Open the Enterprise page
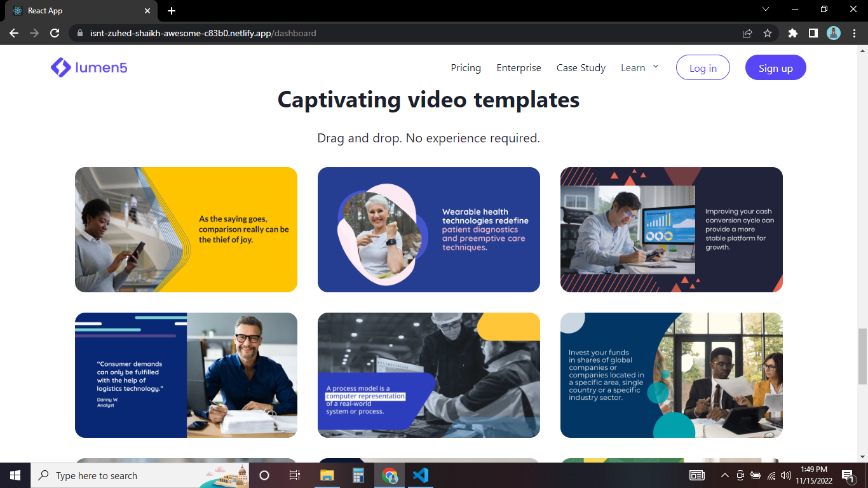This screenshot has height=488, width=868. pos(519,68)
